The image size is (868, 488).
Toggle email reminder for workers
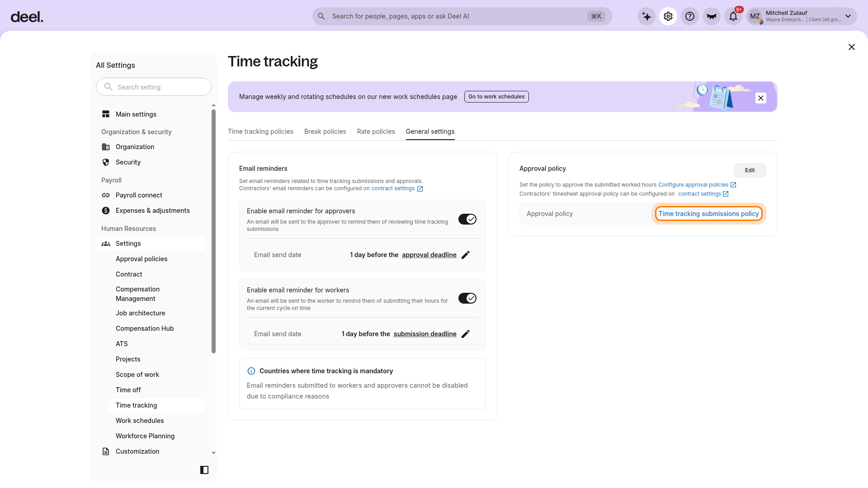pos(467,298)
